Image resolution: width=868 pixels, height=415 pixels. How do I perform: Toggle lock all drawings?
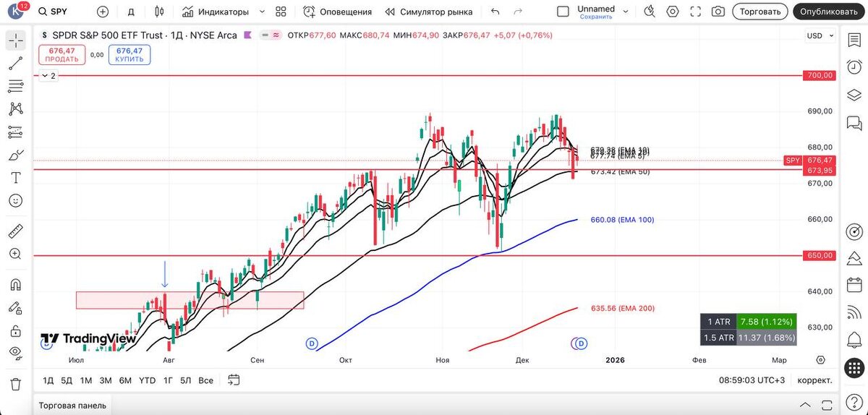[x=15, y=330]
